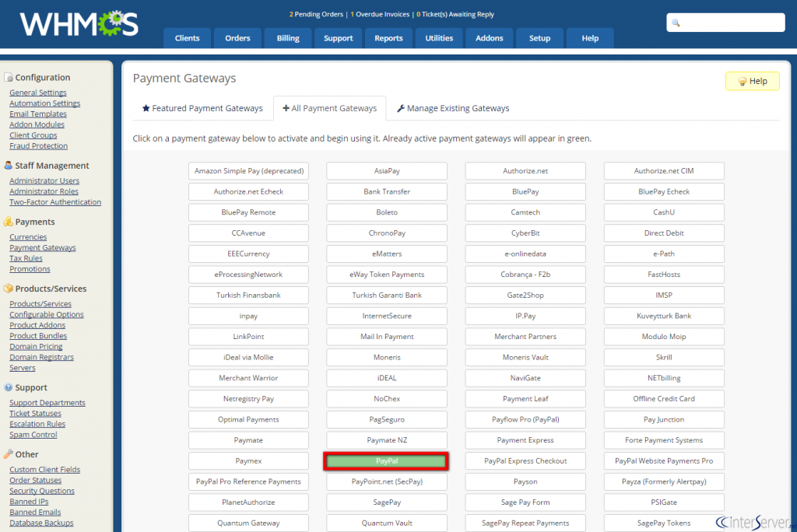
Task: Activate the Offline Credit Card gateway
Action: tap(664, 399)
